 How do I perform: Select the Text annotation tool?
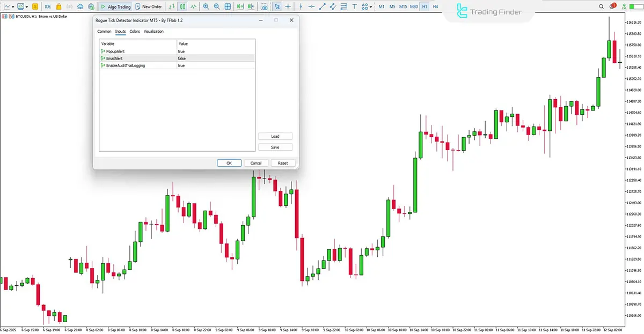[355, 6]
